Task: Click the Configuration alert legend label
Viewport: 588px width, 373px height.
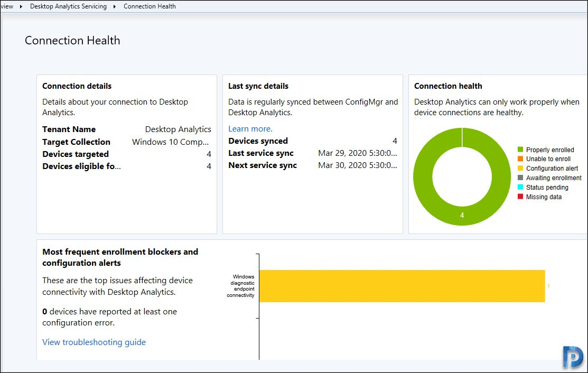Action: (x=552, y=169)
